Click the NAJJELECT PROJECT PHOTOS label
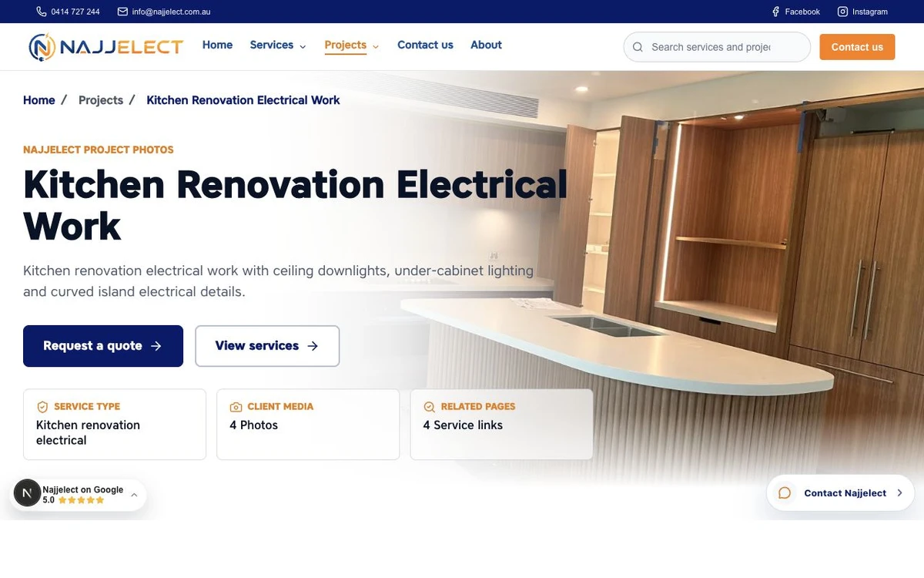Viewport: 924px width, 578px height. point(99,150)
